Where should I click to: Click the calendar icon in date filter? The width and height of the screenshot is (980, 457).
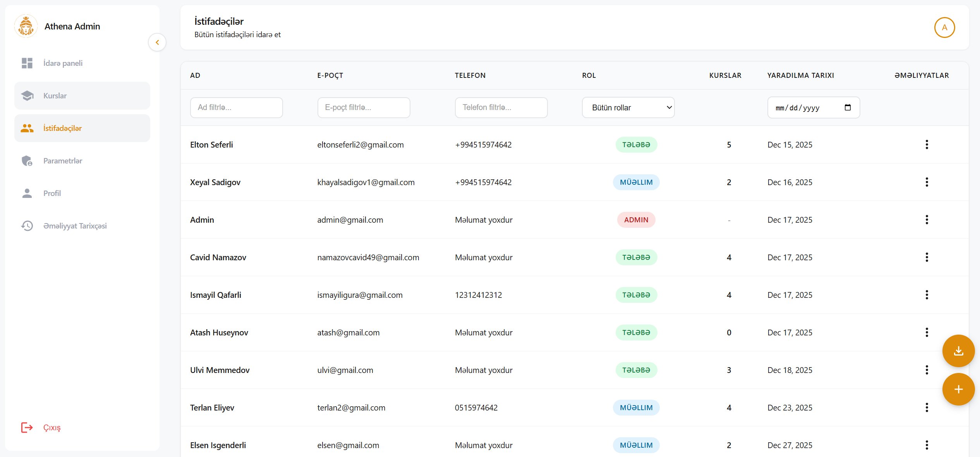847,107
